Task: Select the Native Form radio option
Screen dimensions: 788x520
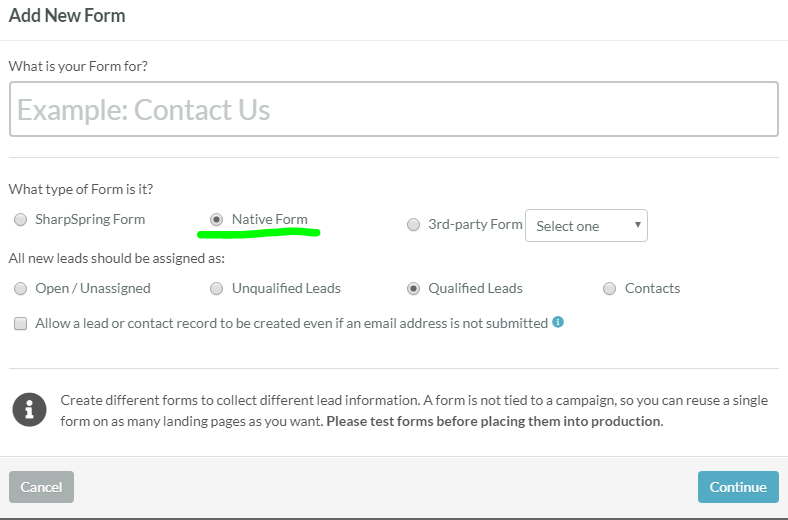Action: (216, 220)
